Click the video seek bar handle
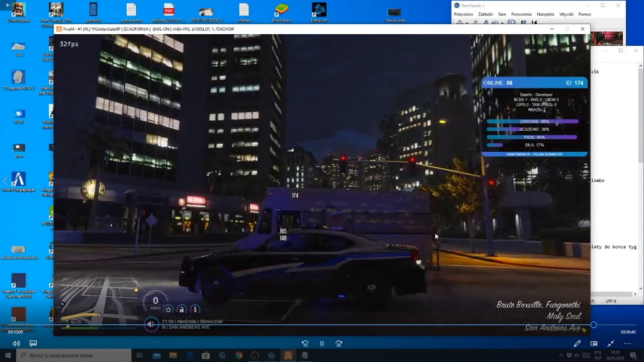 594,325
